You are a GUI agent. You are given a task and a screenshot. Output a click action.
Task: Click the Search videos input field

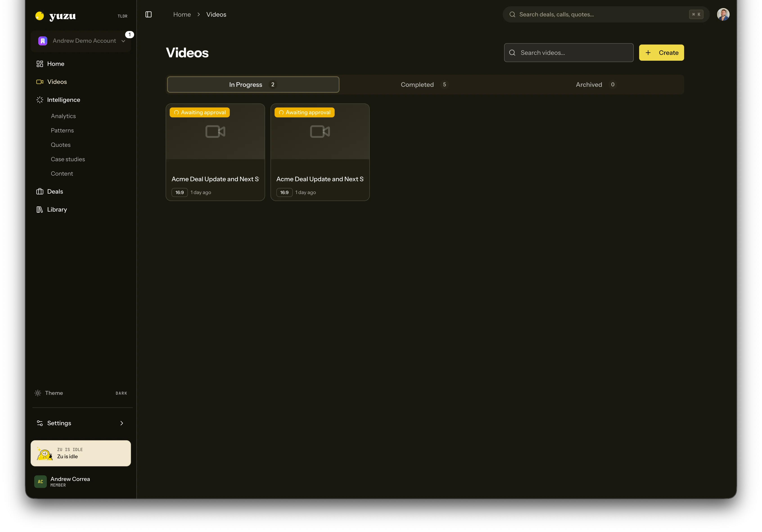[569, 53]
